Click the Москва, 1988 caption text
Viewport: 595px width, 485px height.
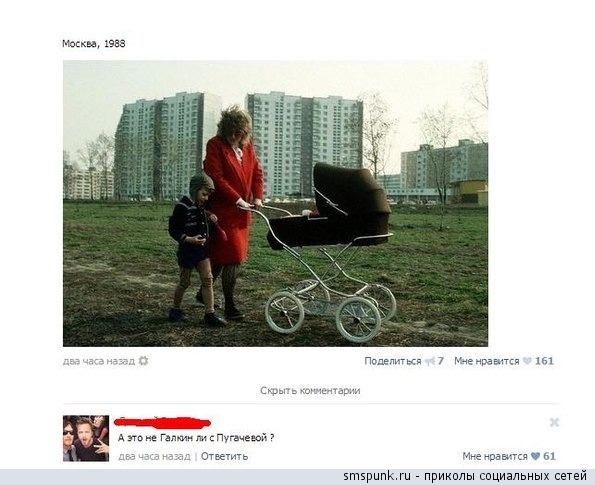[94, 44]
